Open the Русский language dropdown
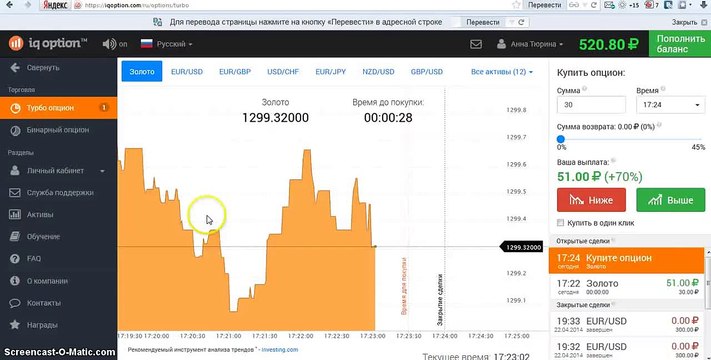 175,44
